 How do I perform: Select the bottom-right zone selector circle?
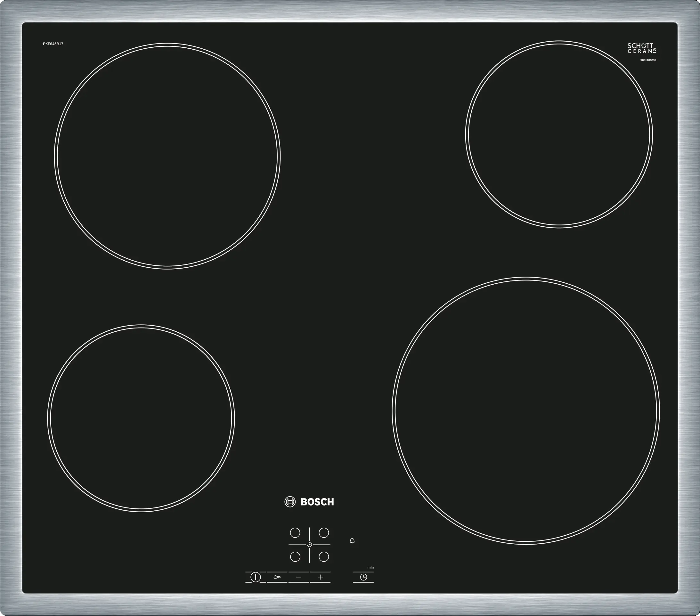324,557
